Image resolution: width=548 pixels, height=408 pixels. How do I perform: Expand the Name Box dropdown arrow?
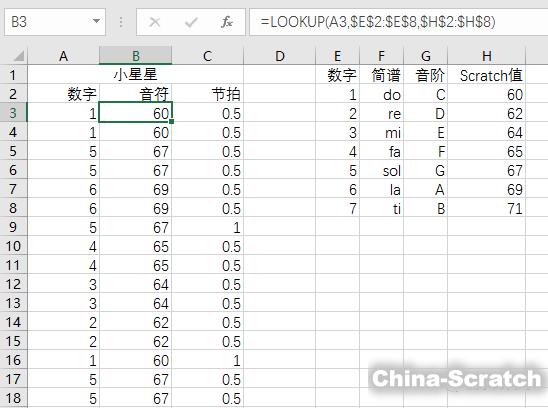[96, 22]
